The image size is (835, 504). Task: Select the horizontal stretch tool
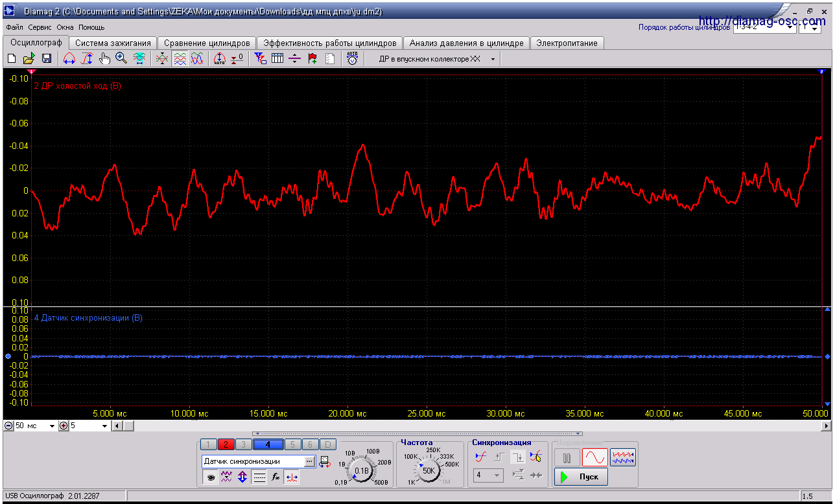[69, 59]
